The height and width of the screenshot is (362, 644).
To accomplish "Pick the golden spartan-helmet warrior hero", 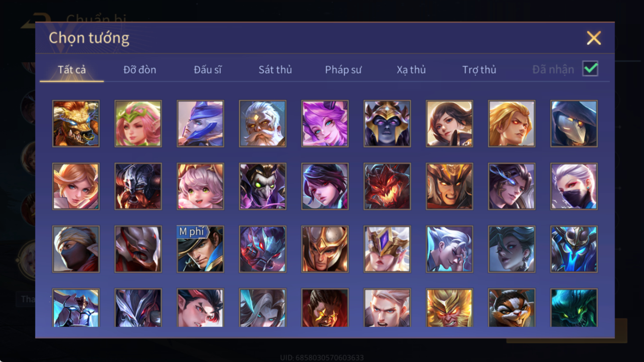I will pos(325,249).
